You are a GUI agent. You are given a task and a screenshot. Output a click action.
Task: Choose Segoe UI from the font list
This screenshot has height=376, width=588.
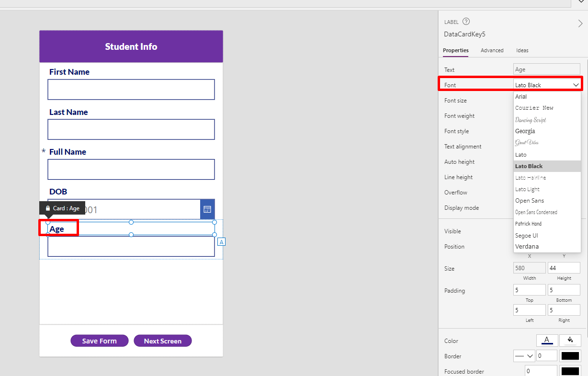pos(547,235)
